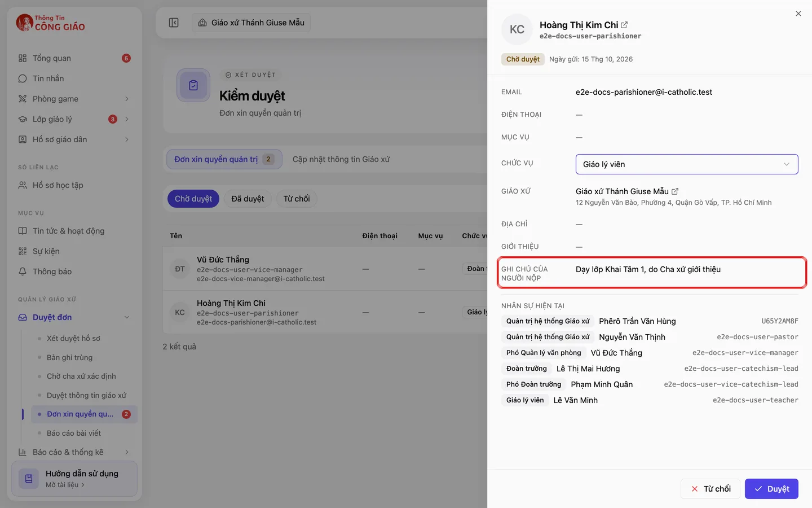This screenshot has width=812, height=508.
Task: Open Hướng dẫn sử dụng guide card
Action: 74,479
